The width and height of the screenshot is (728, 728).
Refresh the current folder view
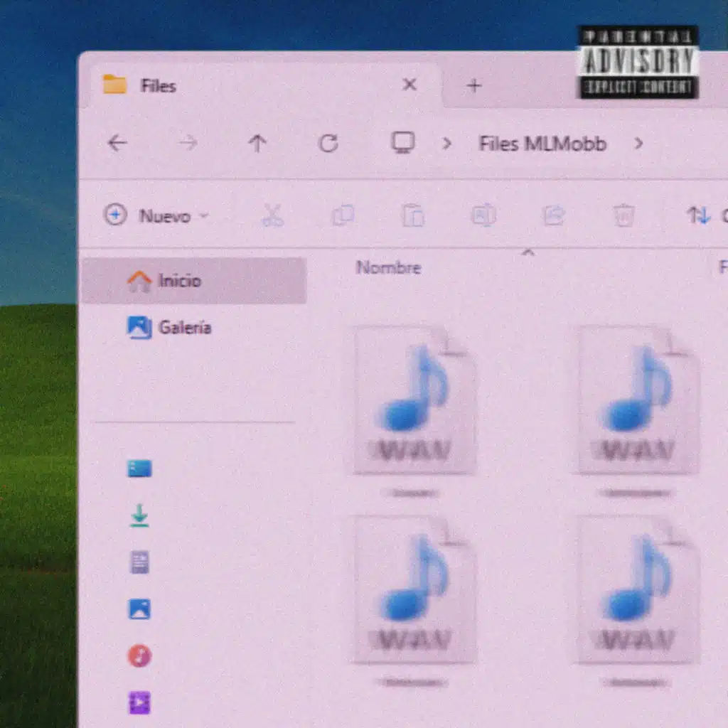point(328,144)
